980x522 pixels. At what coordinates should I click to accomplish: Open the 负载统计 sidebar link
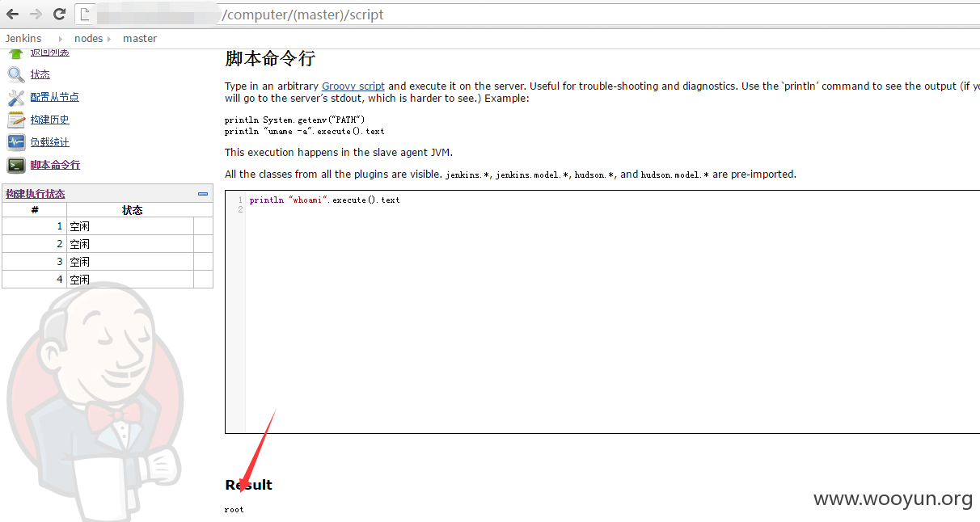pos(50,142)
